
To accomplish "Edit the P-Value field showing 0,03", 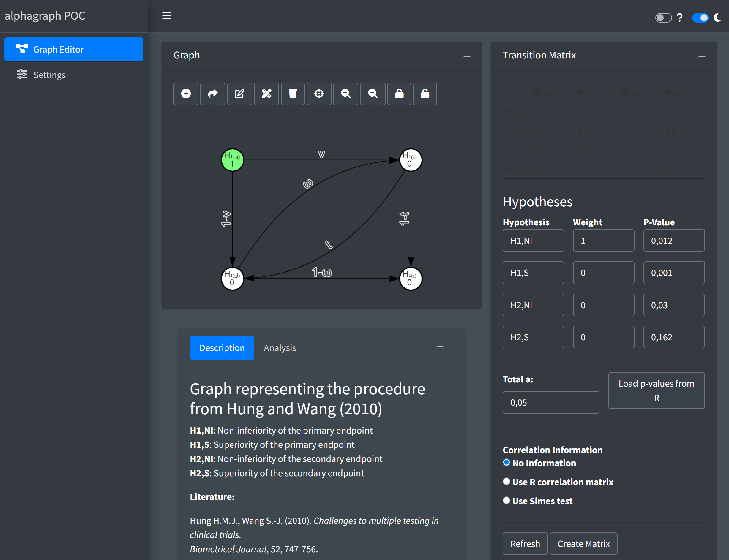I will coord(674,305).
